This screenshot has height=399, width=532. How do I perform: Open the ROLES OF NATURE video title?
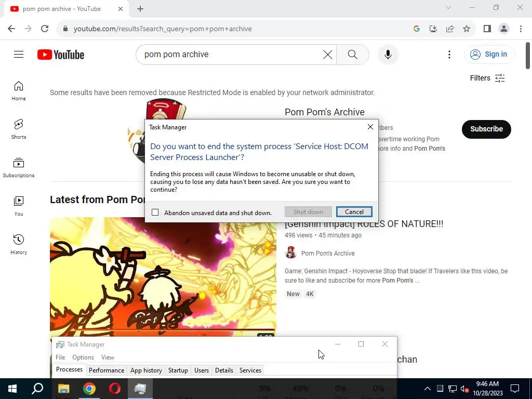click(364, 224)
